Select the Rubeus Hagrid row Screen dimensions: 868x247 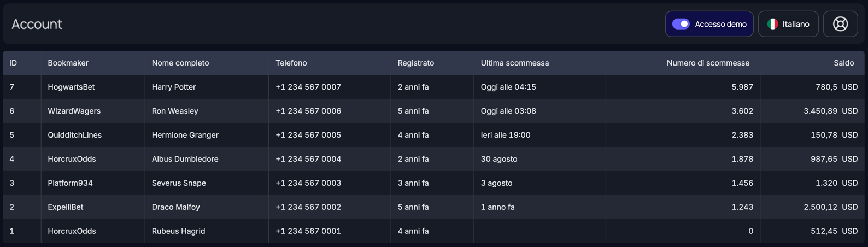point(178,231)
